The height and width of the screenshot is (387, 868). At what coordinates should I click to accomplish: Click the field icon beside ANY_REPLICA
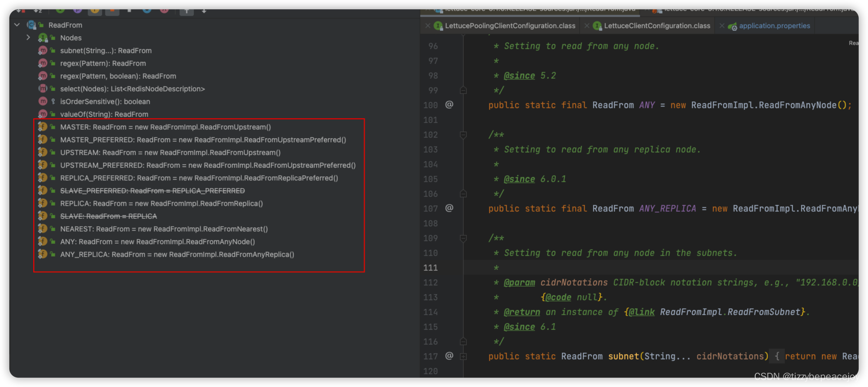coord(43,254)
